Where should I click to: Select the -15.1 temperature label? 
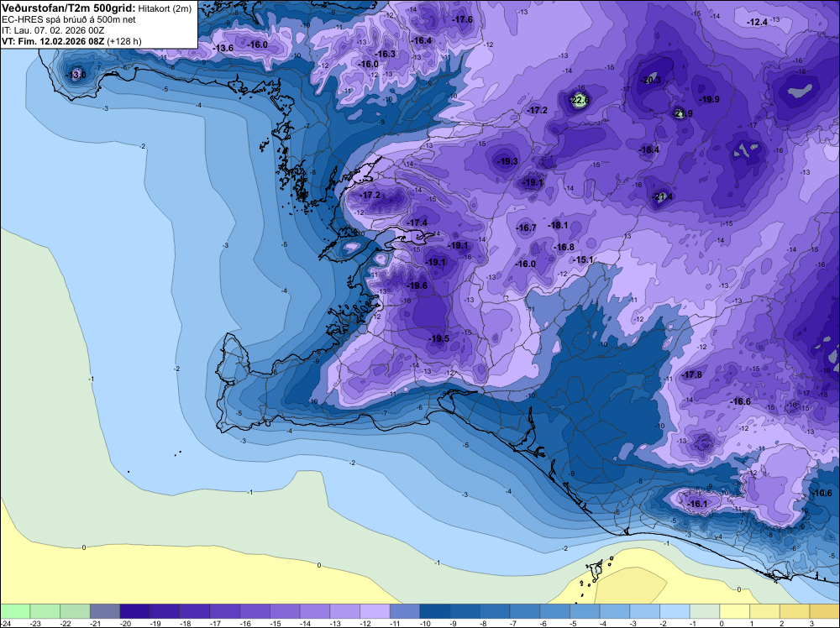click(584, 260)
